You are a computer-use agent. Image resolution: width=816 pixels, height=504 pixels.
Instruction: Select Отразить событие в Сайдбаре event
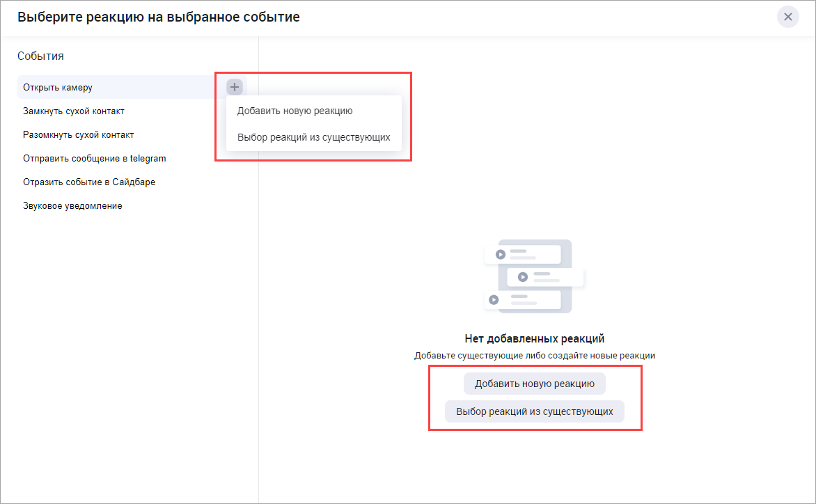click(88, 182)
